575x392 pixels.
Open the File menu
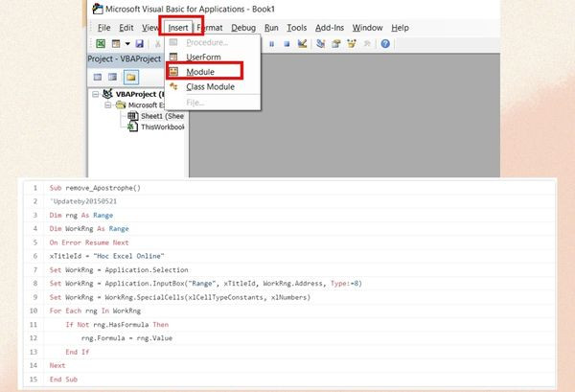[x=103, y=28]
